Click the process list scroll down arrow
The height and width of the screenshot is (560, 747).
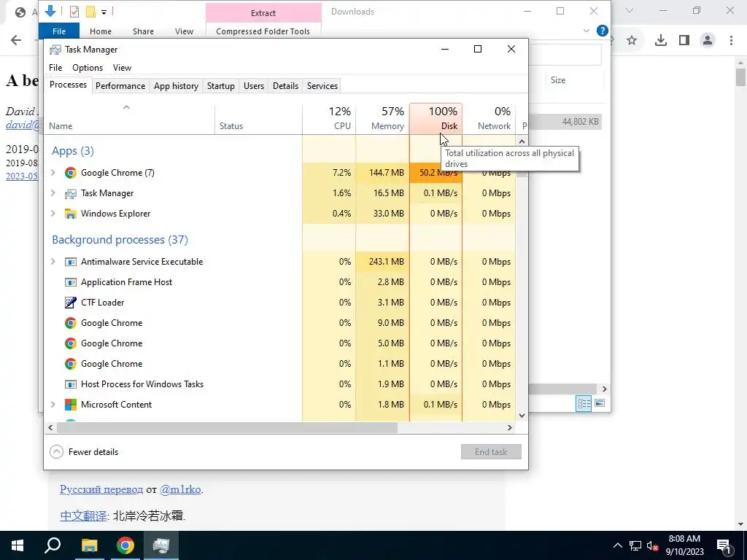[522, 416]
